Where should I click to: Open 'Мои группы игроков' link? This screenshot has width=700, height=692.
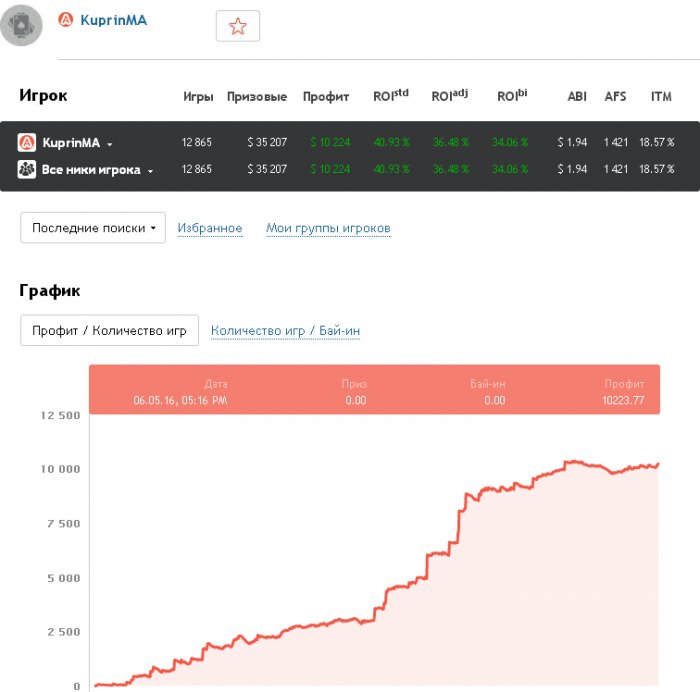click(328, 229)
